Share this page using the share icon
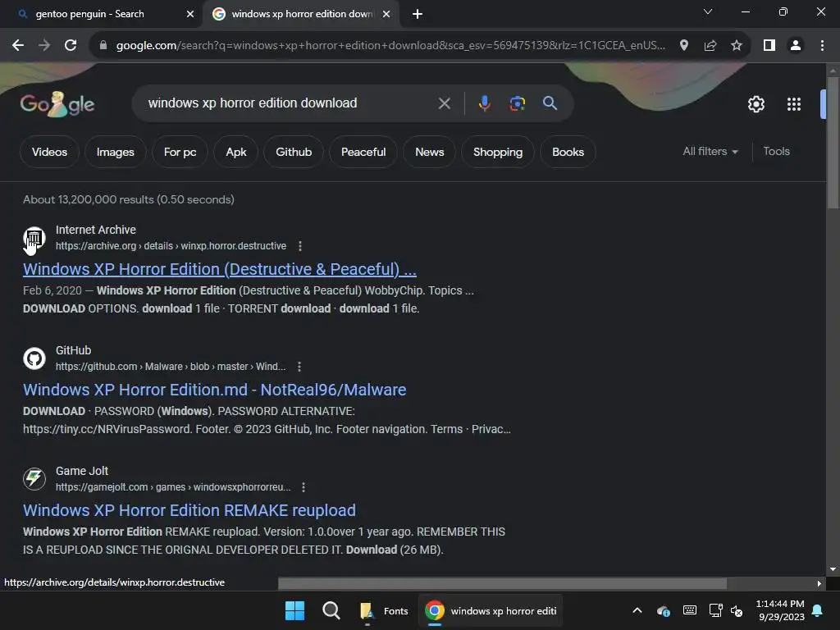The height and width of the screenshot is (630, 840). click(710, 46)
